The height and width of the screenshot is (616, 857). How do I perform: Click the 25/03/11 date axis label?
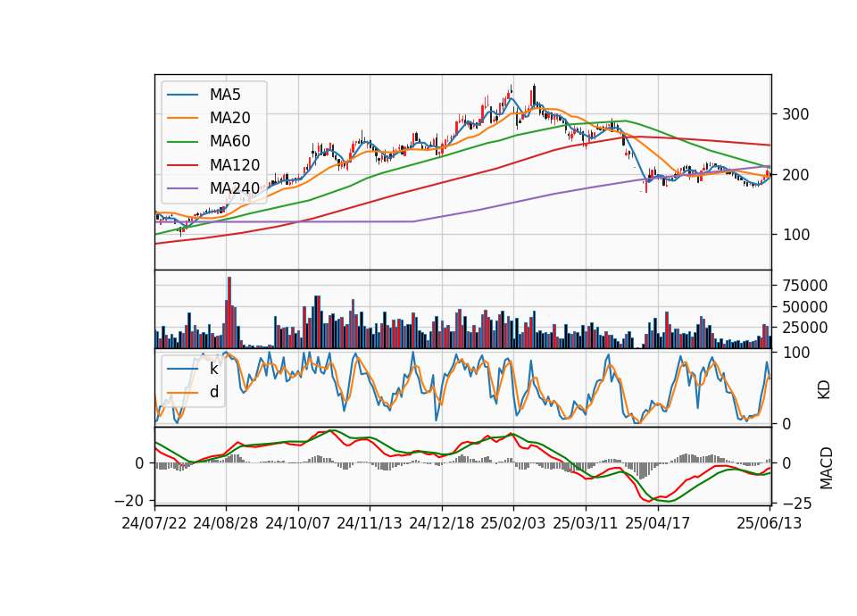[x=586, y=523]
